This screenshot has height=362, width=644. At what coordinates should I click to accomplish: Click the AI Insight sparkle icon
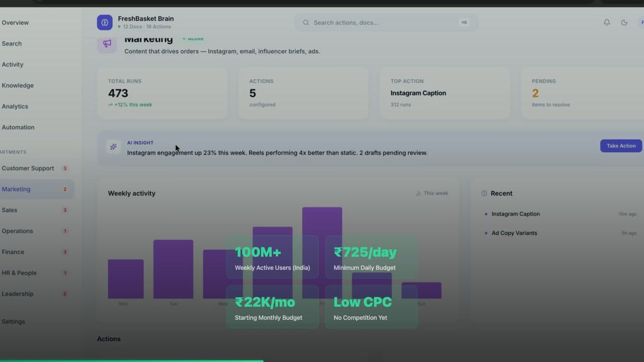point(113,147)
